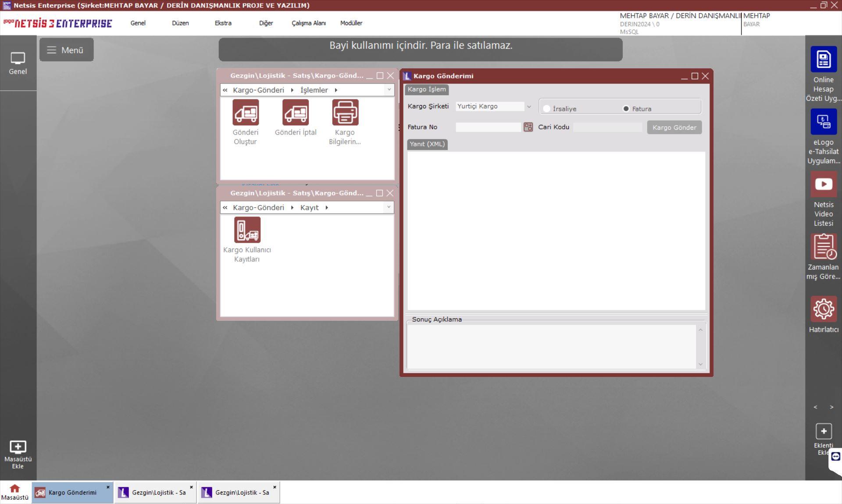Click Kargo-Gönderi breadcrumb in Kayıt window
The image size is (842, 504).
click(x=258, y=207)
